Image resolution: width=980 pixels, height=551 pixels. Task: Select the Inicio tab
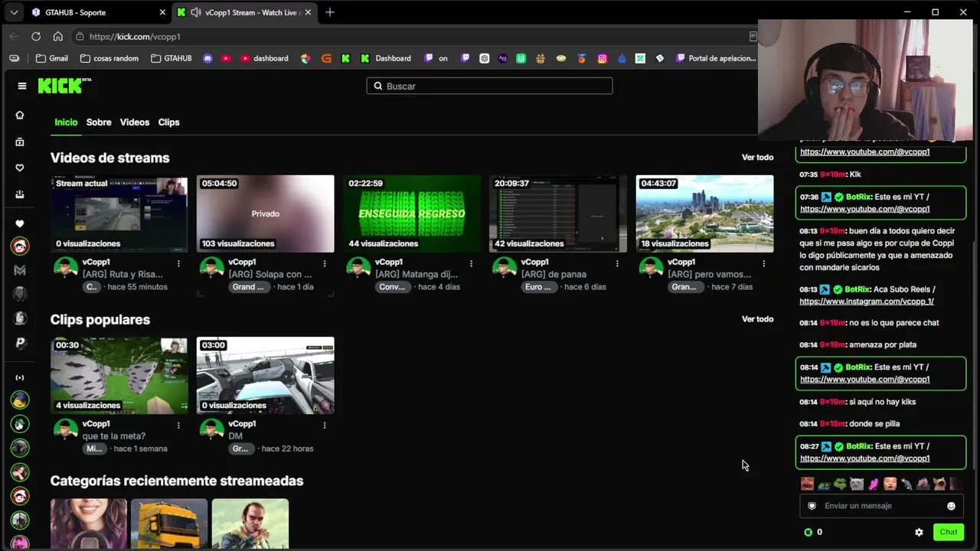66,122
